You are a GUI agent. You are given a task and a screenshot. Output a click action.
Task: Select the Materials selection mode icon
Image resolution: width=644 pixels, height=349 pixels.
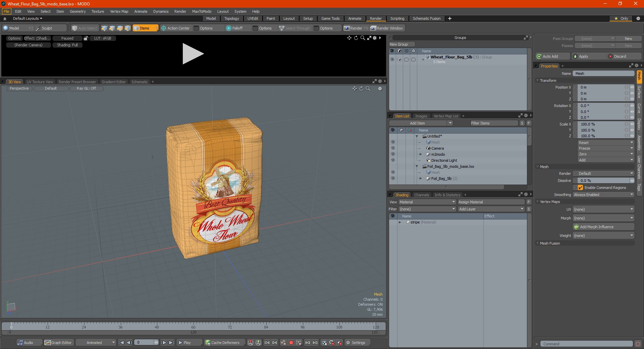coord(127,28)
